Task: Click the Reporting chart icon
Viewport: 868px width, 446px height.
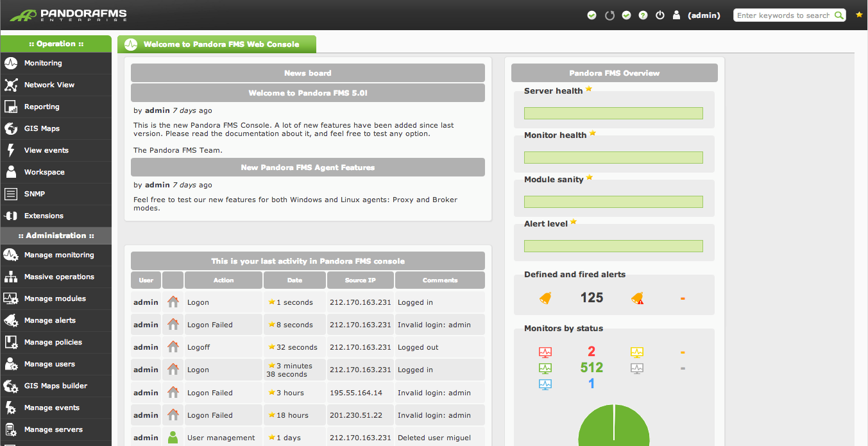Action: pyautogui.click(x=11, y=107)
